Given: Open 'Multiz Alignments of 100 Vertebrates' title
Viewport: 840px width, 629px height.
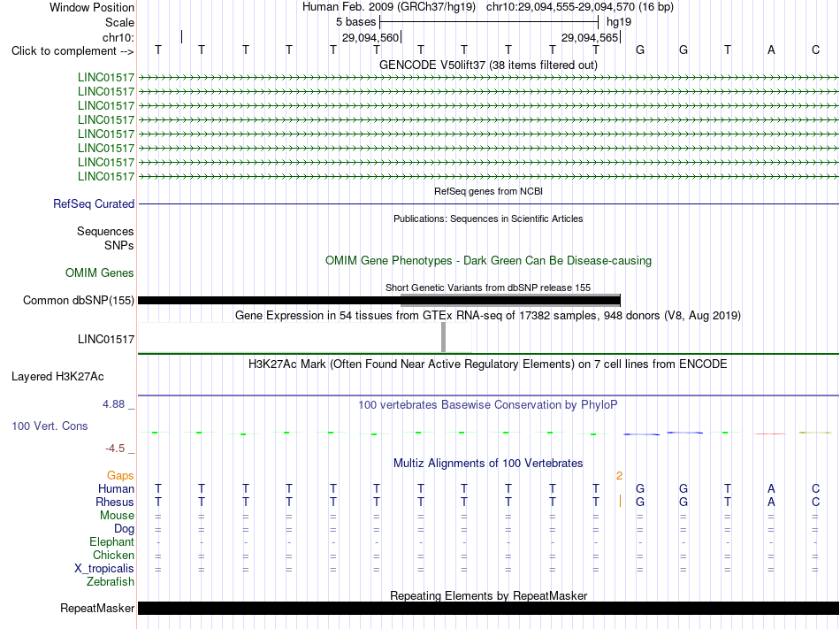Looking at the screenshot, I should (x=488, y=463).
